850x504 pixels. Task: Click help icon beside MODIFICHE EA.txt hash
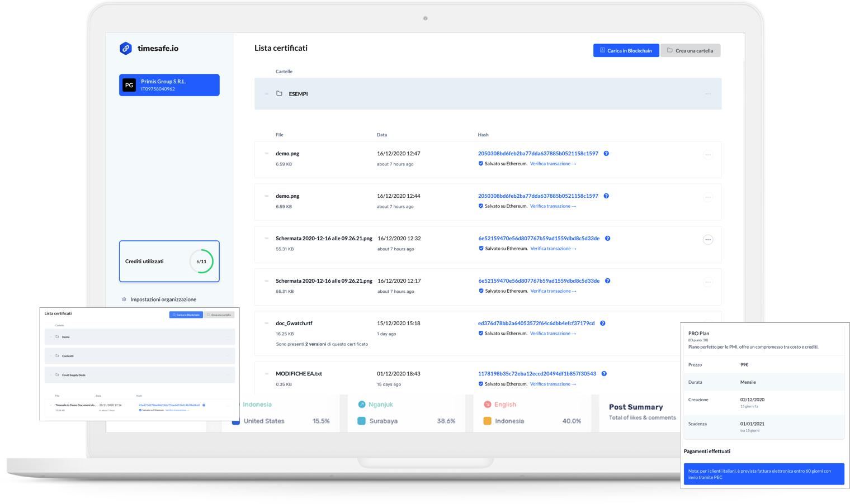[x=604, y=374]
